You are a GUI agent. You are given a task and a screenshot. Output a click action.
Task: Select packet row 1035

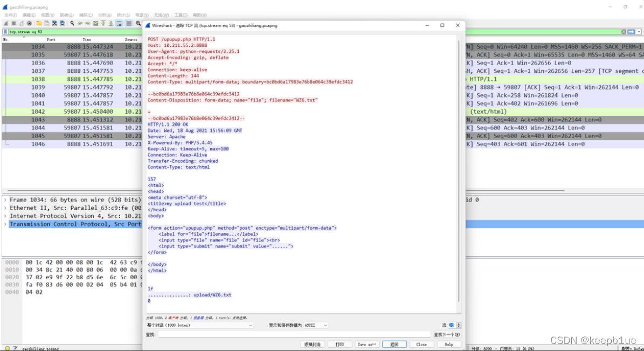tap(72, 55)
